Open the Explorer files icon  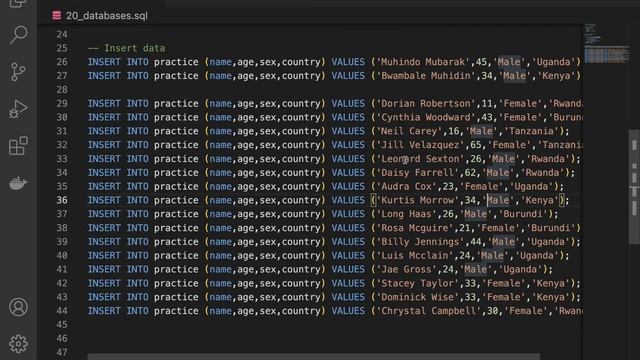click(x=18, y=4)
